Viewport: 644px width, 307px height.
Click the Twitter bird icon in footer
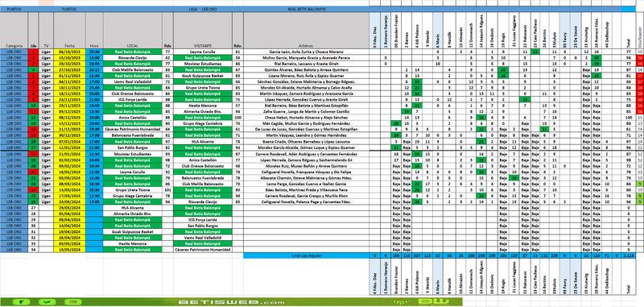pos(47,302)
